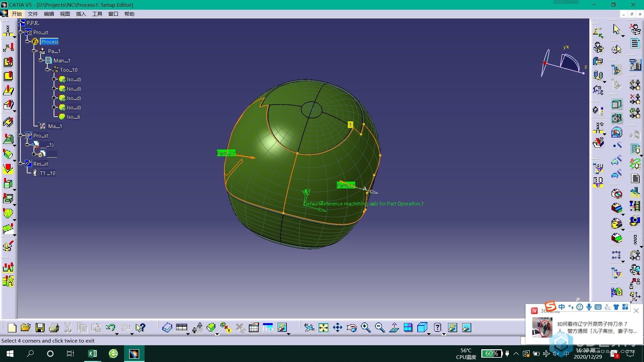Click the Copy icon in bottom toolbar

(82, 327)
